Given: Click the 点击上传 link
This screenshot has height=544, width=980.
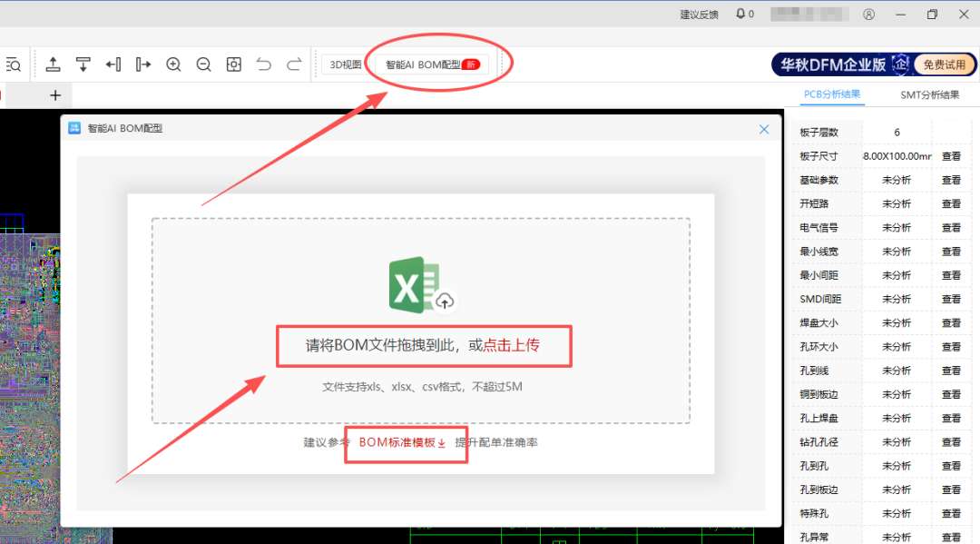Looking at the screenshot, I should click(x=511, y=345).
